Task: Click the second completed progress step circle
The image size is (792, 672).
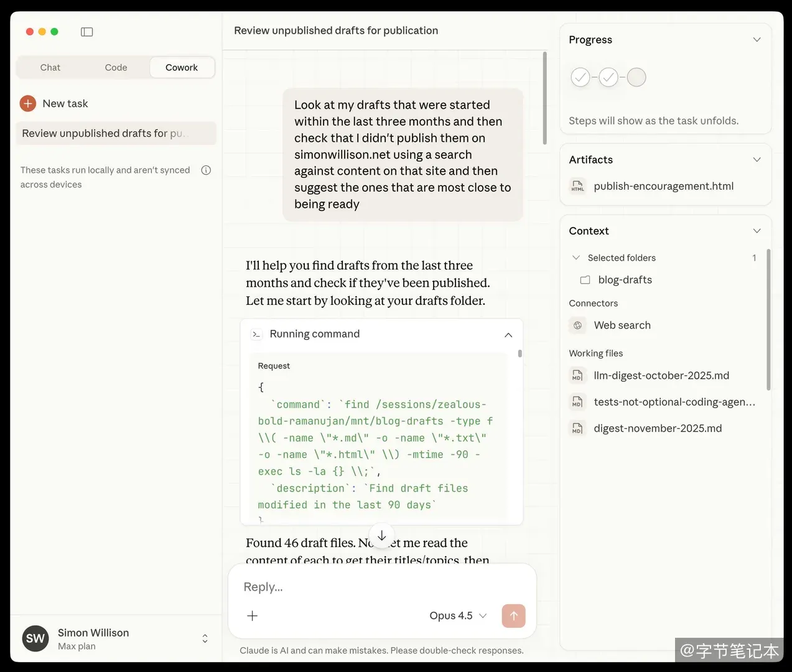Action: coord(608,77)
